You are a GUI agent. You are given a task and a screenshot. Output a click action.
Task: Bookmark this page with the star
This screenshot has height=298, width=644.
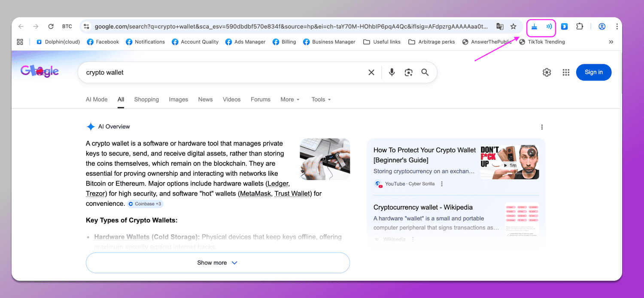click(x=513, y=27)
